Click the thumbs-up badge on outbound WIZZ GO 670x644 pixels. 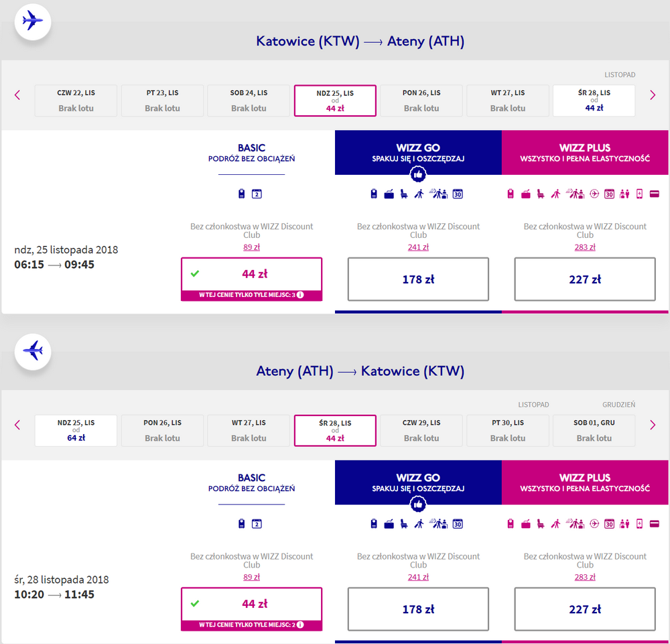tap(418, 174)
